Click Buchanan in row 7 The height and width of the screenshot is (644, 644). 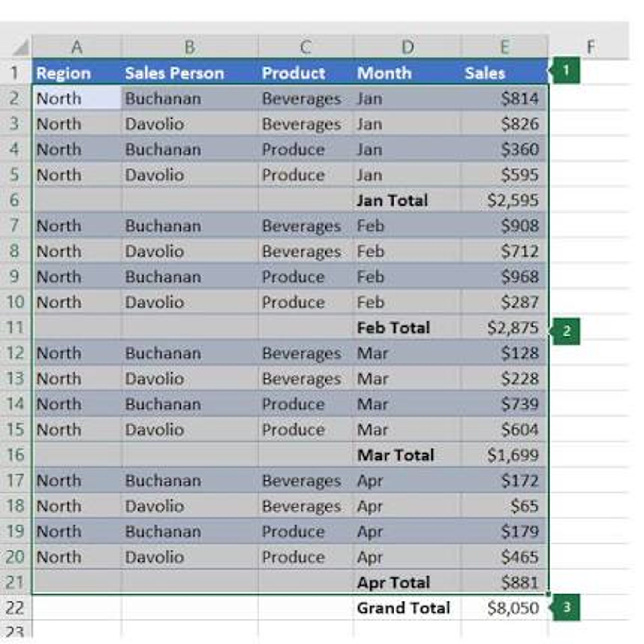(190, 225)
